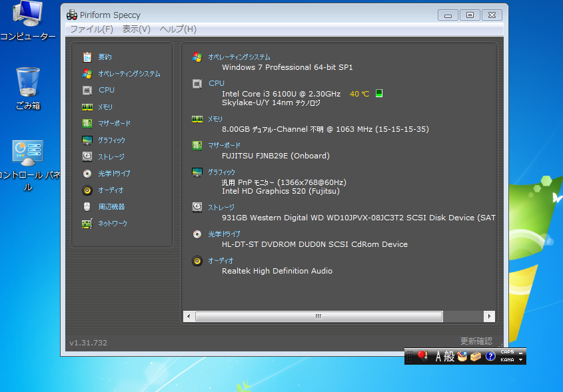Open the メモリ heading link in summary

(x=215, y=119)
